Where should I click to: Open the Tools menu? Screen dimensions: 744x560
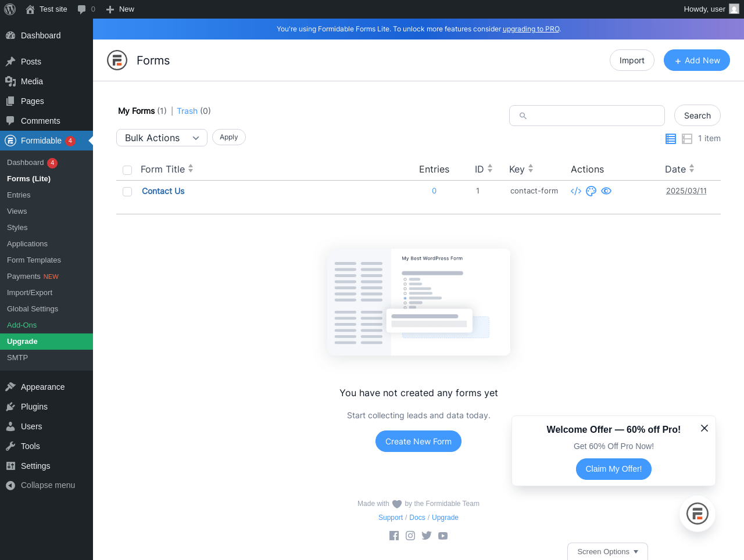(46, 446)
